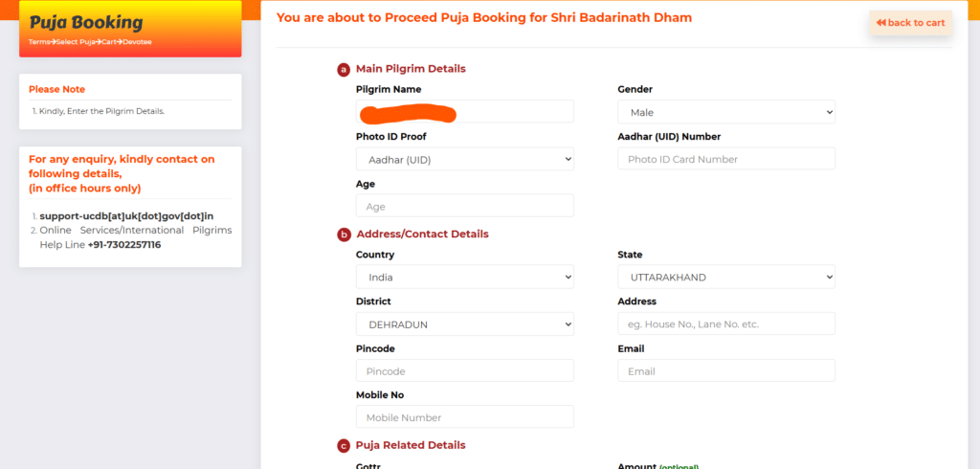Viewport: 980px width, 469px height.
Task: Click the support-ucdb email address text
Action: (x=127, y=215)
